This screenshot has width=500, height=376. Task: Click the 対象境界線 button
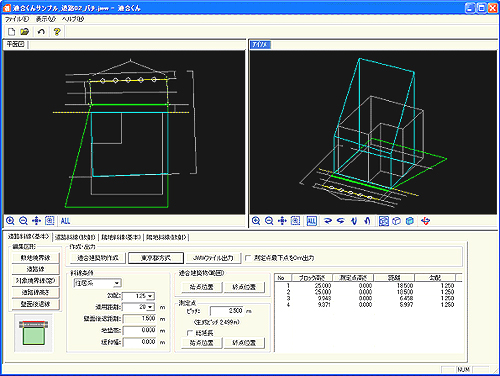click(35, 281)
